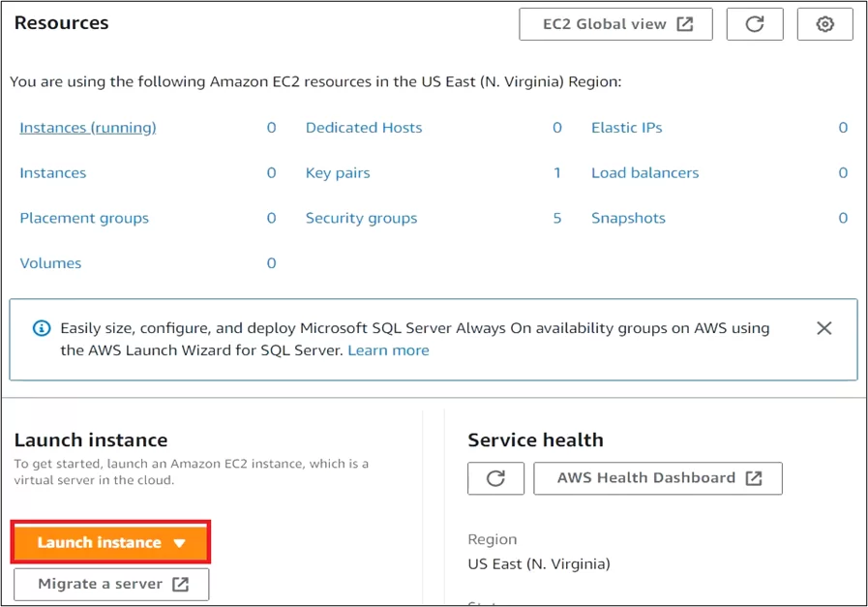This screenshot has width=868, height=607.
Task: Refresh the Service health section
Action: coord(495,478)
